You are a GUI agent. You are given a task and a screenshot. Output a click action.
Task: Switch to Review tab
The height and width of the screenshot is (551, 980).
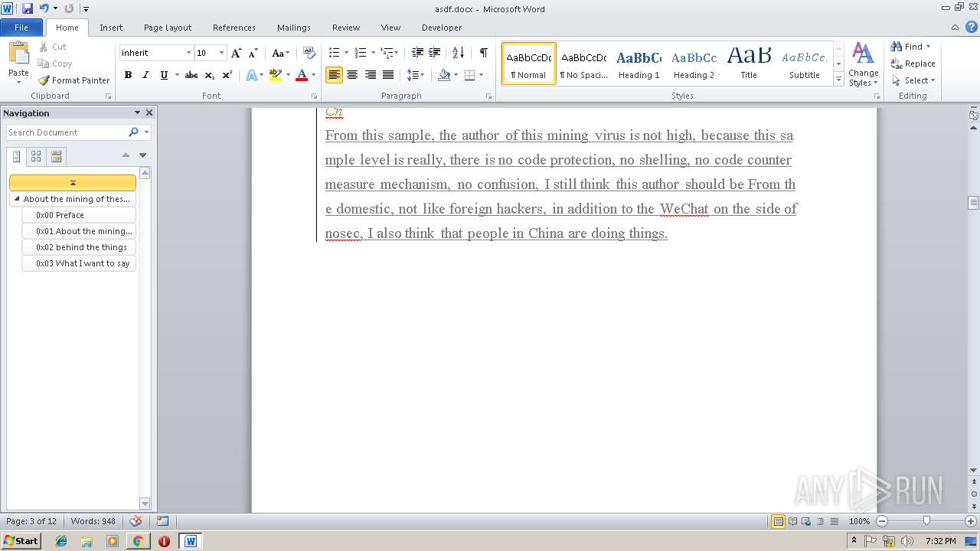click(x=346, y=28)
